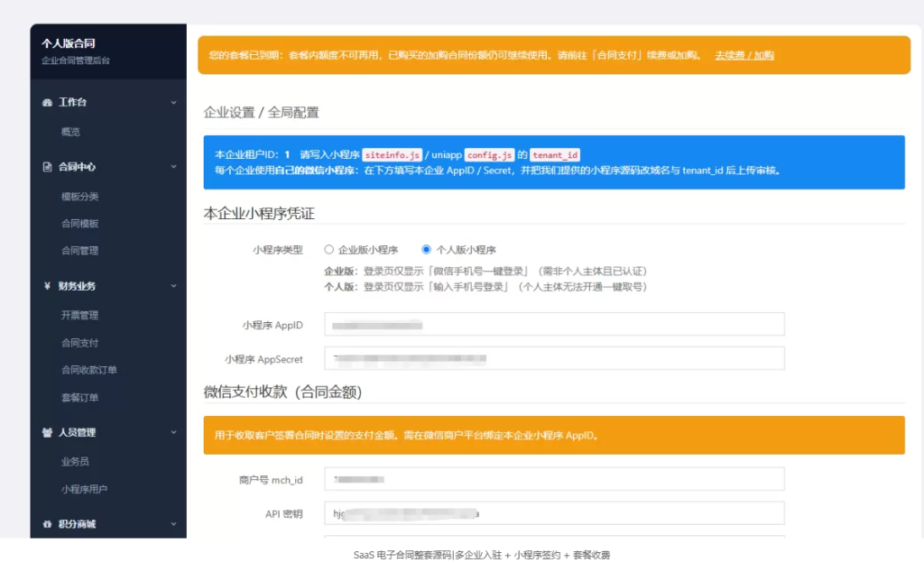Collapse the 工作台 section chevron

pyautogui.click(x=174, y=103)
